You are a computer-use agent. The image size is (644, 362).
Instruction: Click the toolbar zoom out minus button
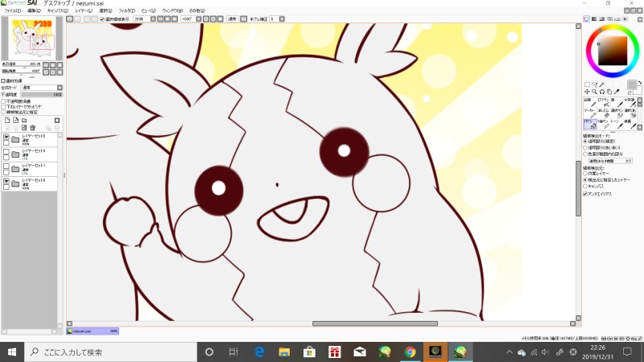click(160, 19)
